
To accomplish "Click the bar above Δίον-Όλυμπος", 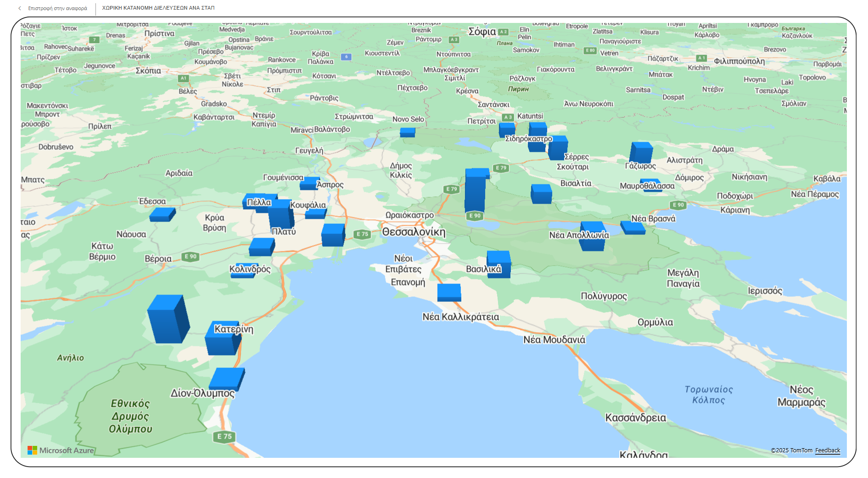I will tap(226, 378).
